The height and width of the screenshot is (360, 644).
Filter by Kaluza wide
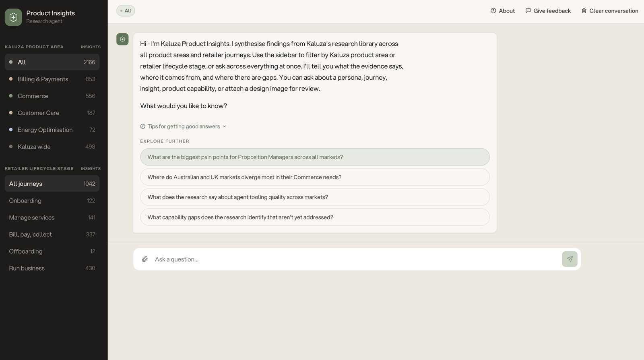pyautogui.click(x=52, y=147)
